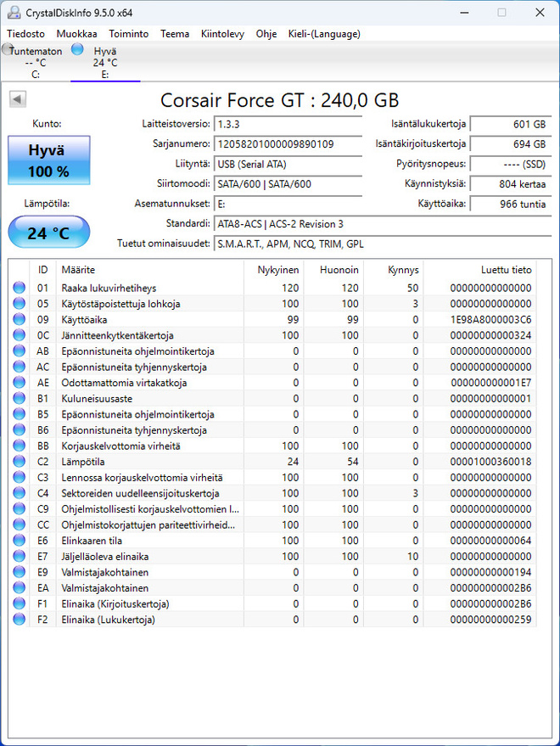The image size is (560, 746).
Task: Click the Isäntälukukertoja value 601 GB
Action: [511, 124]
